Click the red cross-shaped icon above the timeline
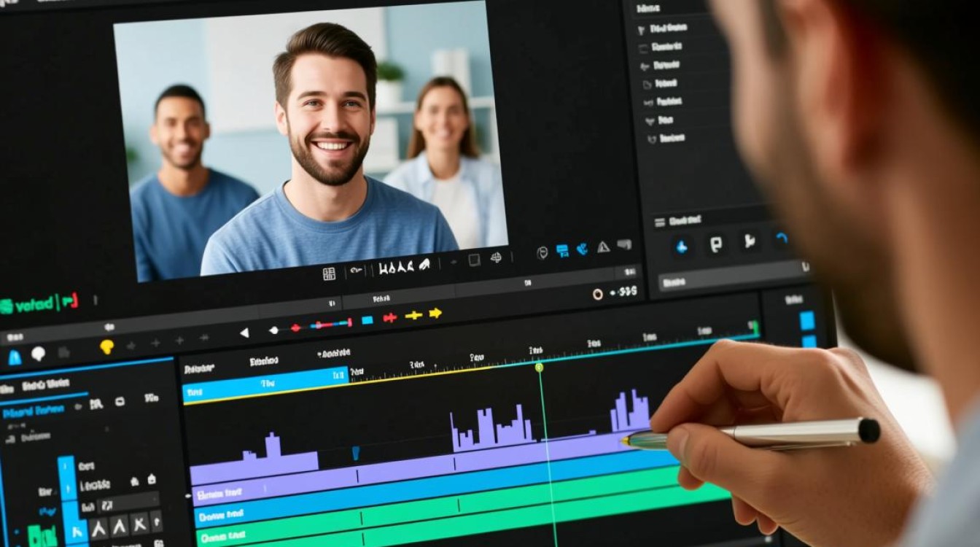This screenshot has width=980, height=547. tap(390, 317)
